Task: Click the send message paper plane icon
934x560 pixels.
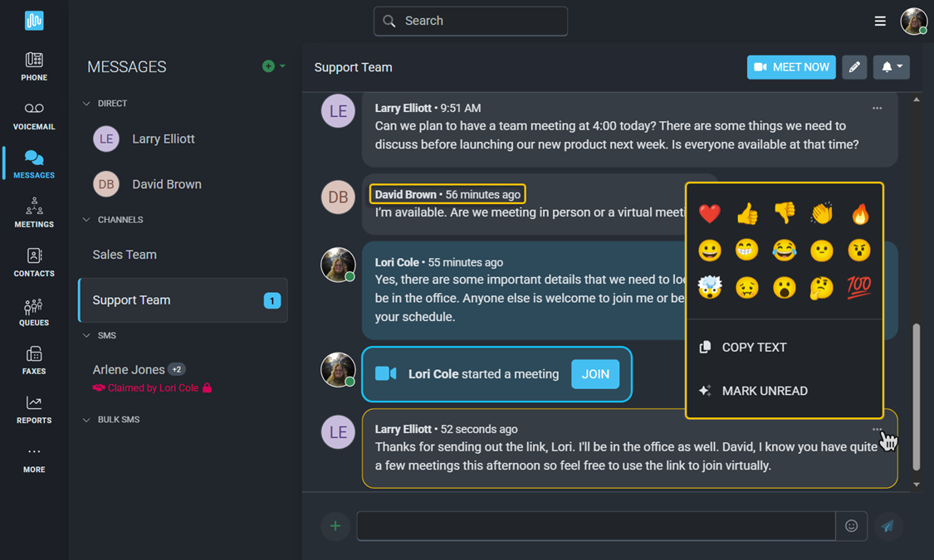Action: click(888, 526)
